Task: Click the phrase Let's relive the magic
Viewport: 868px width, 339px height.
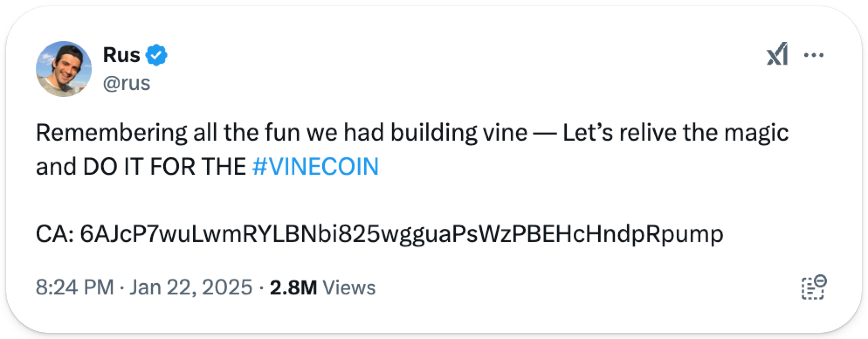Action: (x=675, y=133)
